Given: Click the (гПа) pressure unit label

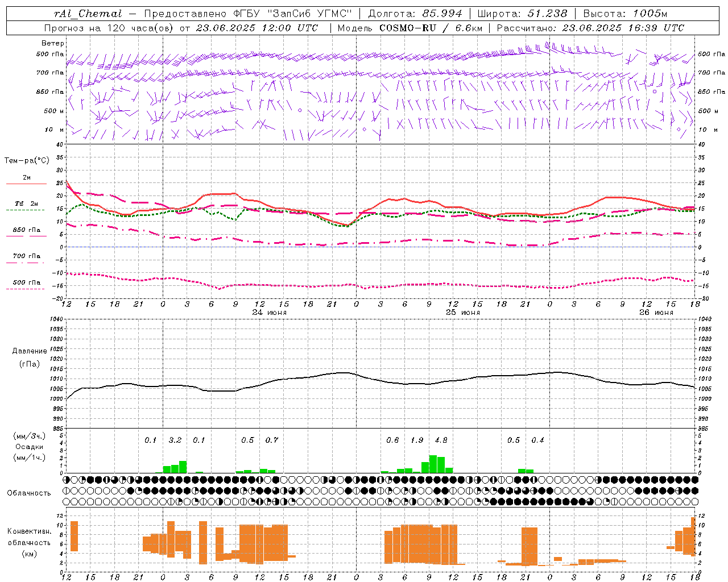Looking at the screenshot, I should [x=30, y=364].
